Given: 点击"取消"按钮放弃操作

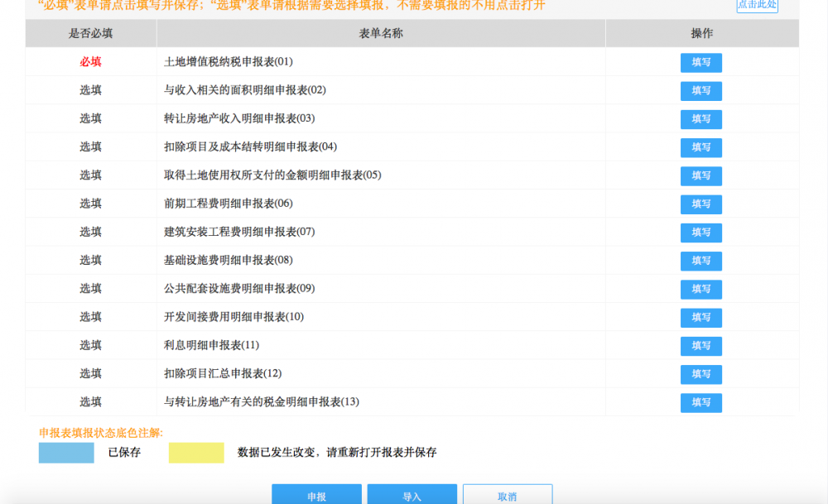Looking at the screenshot, I should click(x=508, y=494).
